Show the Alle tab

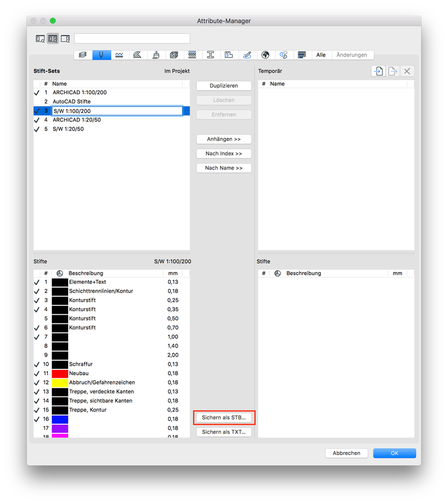click(x=321, y=55)
